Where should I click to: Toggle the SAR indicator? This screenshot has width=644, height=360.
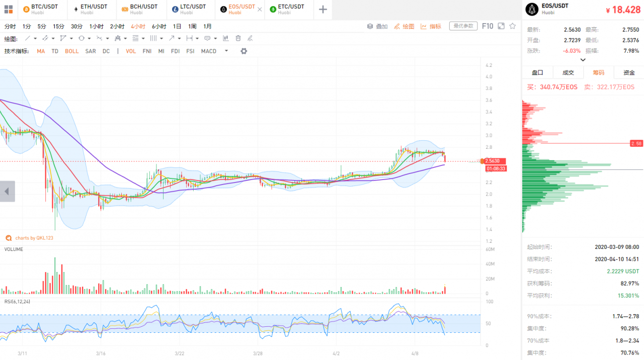91,51
